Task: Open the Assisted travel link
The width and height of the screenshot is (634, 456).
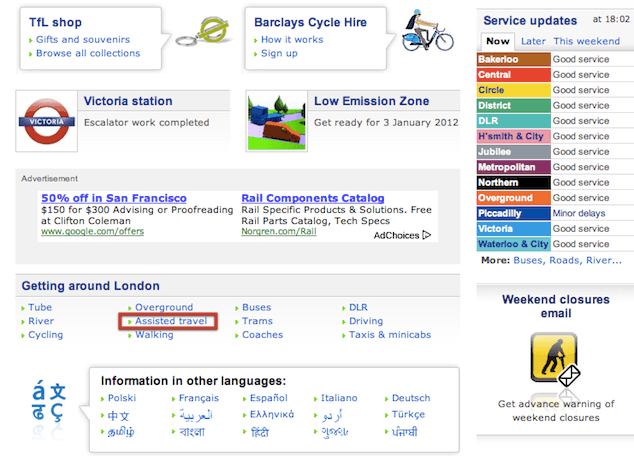Action: pyautogui.click(x=171, y=321)
